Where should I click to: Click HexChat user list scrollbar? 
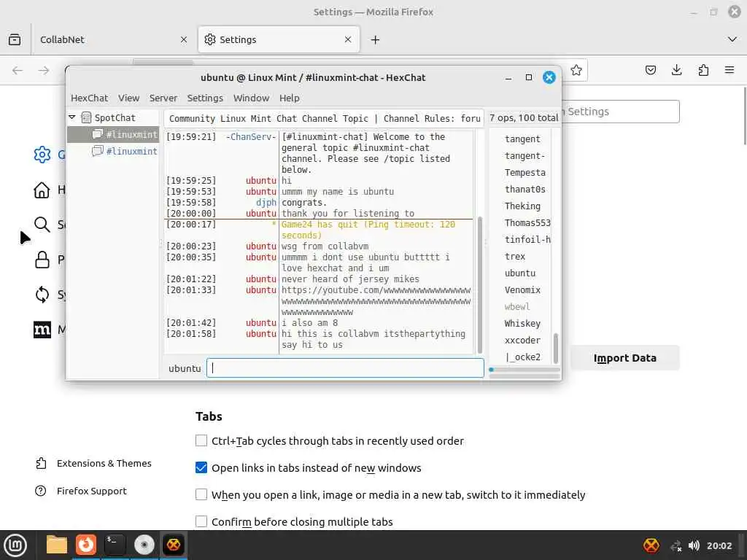pos(555,348)
